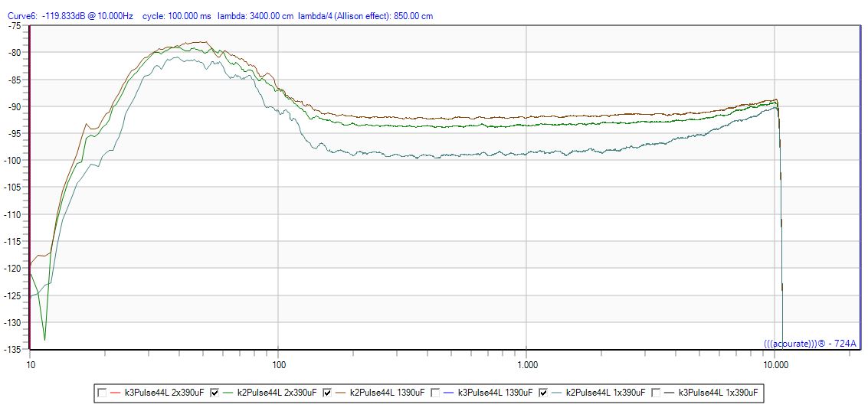Enable the k3Pulse44L 1x390uF curve checkbox

(656, 393)
